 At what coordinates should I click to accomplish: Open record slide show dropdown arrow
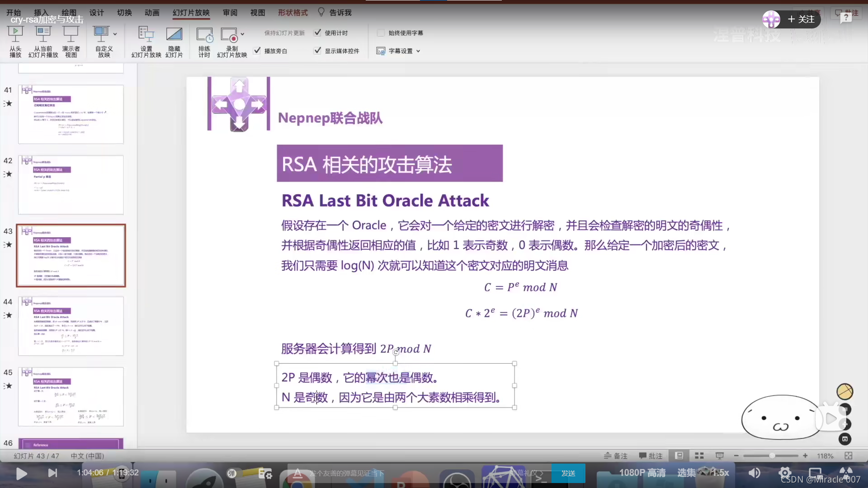point(242,34)
